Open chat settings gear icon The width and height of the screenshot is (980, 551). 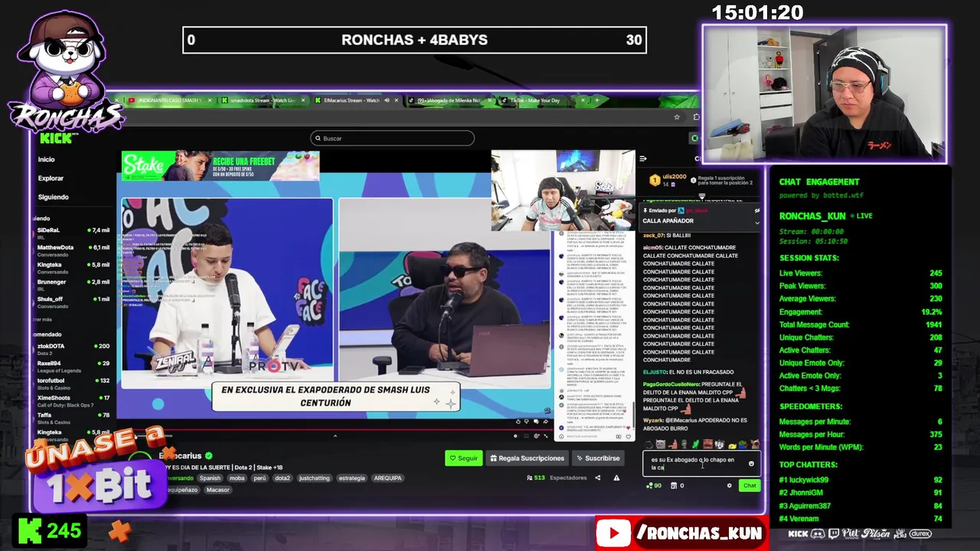pyautogui.click(x=729, y=485)
